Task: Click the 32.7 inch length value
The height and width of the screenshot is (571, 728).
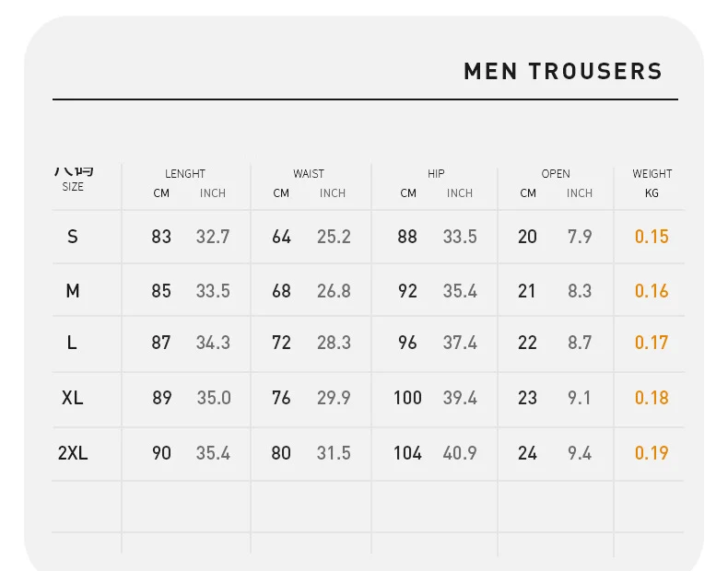Action: pyautogui.click(x=213, y=237)
